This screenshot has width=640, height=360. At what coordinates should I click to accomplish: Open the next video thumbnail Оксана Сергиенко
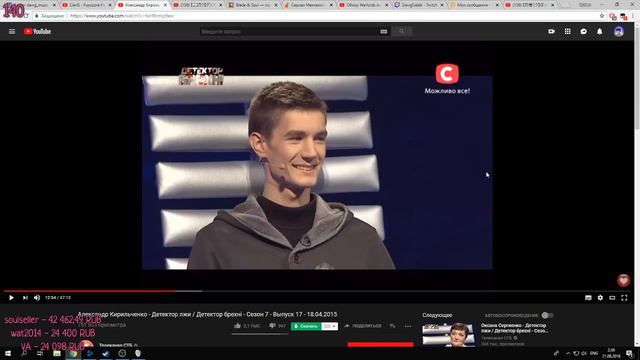click(449, 334)
